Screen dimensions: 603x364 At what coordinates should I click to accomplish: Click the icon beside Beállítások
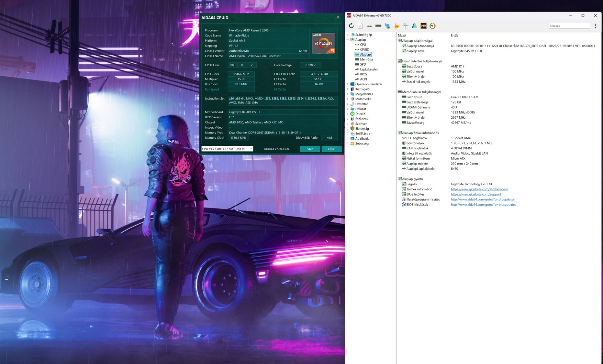pyautogui.click(x=352, y=134)
